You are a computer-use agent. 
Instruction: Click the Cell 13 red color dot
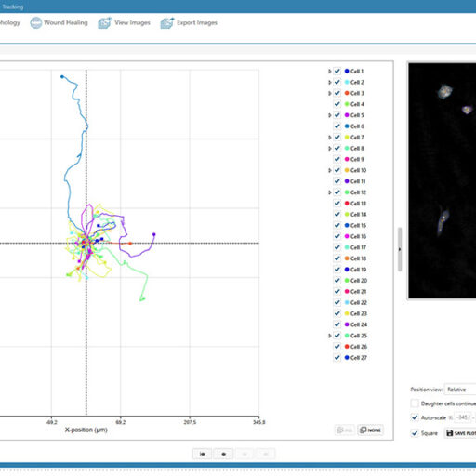pyautogui.click(x=347, y=204)
